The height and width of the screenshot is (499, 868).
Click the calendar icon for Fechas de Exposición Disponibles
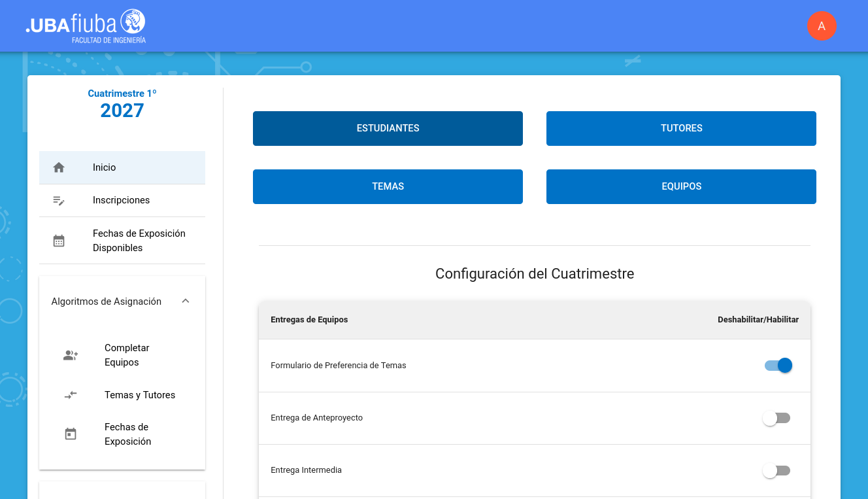click(59, 241)
